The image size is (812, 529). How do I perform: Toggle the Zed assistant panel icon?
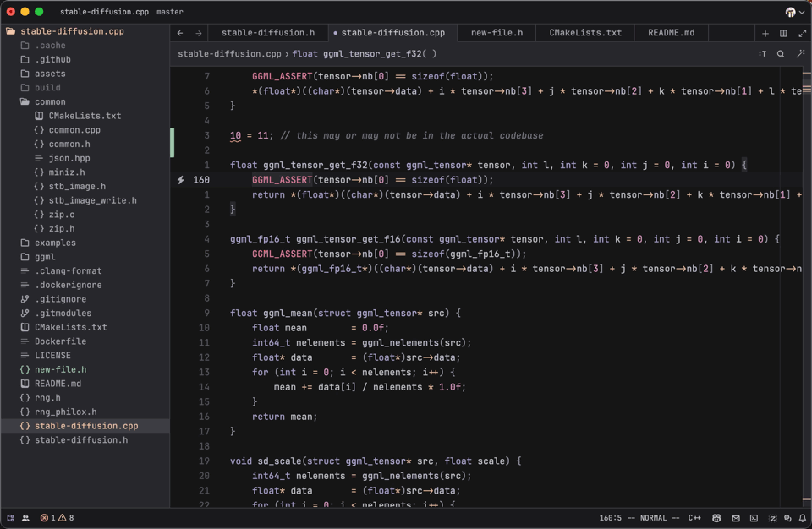[x=772, y=518]
